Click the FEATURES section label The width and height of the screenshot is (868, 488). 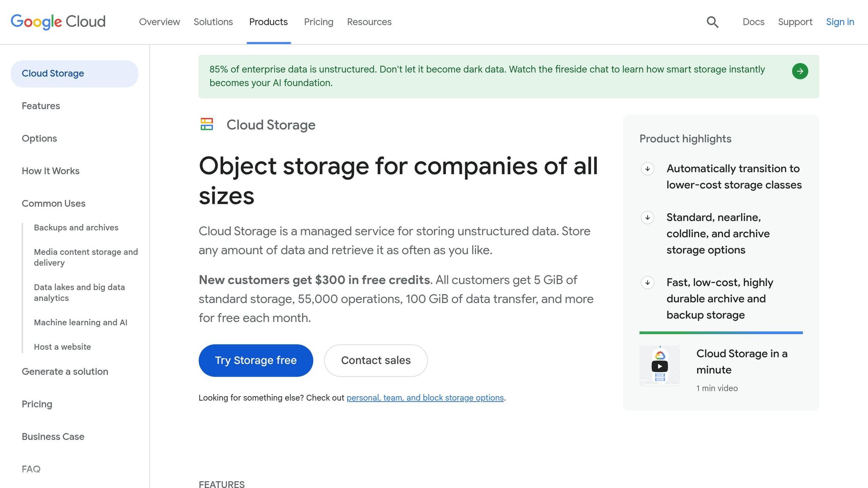[222, 484]
